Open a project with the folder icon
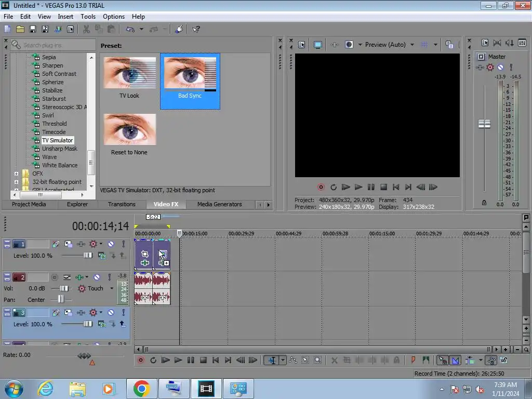Viewport: 532px width, 399px height. tap(20, 29)
